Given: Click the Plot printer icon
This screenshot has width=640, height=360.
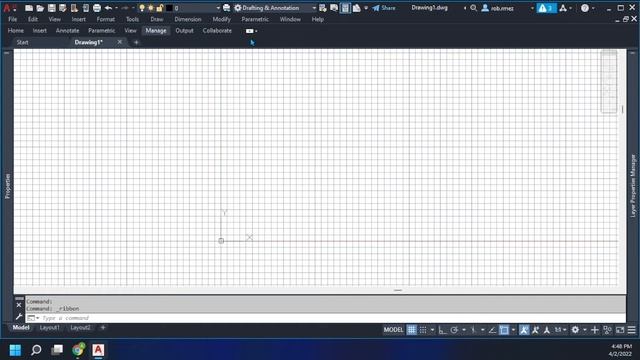Looking at the screenshot, I should [x=97, y=8].
